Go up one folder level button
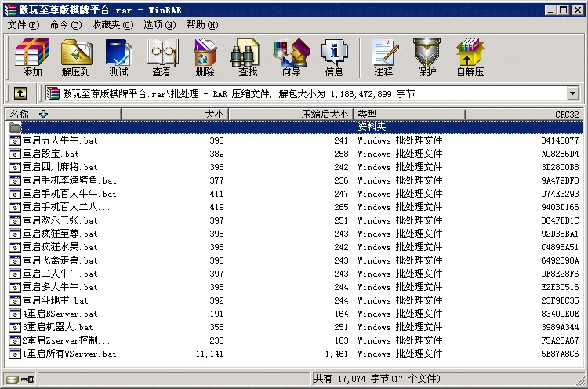Screen dimensions: 588x389 (x=20, y=94)
